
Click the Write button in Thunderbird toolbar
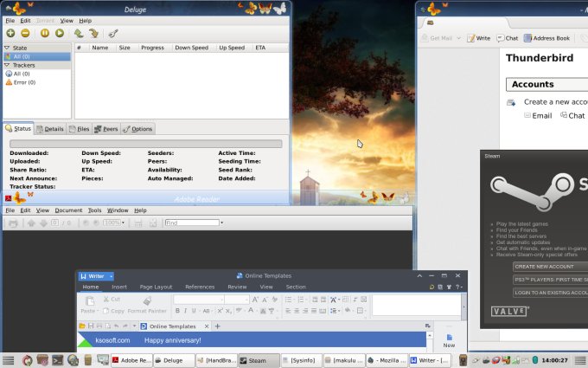click(478, 38)
